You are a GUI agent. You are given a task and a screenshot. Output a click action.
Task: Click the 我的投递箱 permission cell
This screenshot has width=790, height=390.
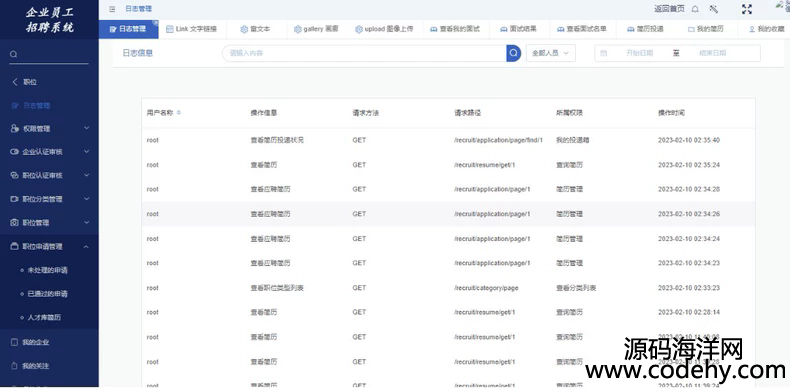573,140
